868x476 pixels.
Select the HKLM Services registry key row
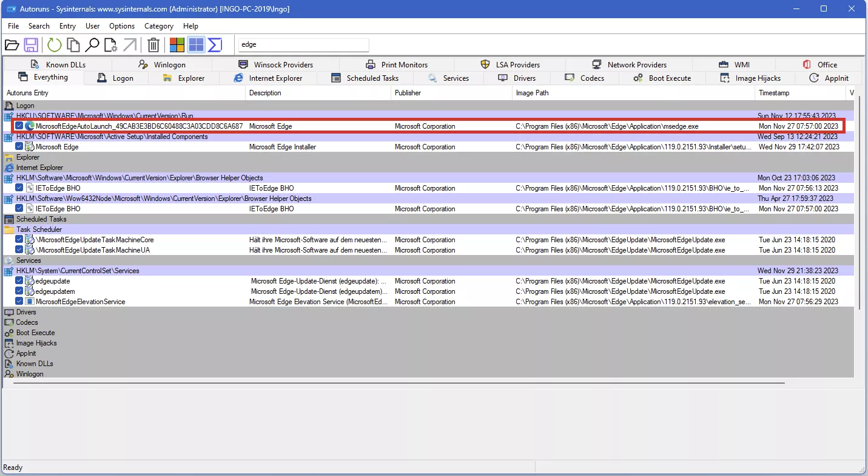[78, 271]
